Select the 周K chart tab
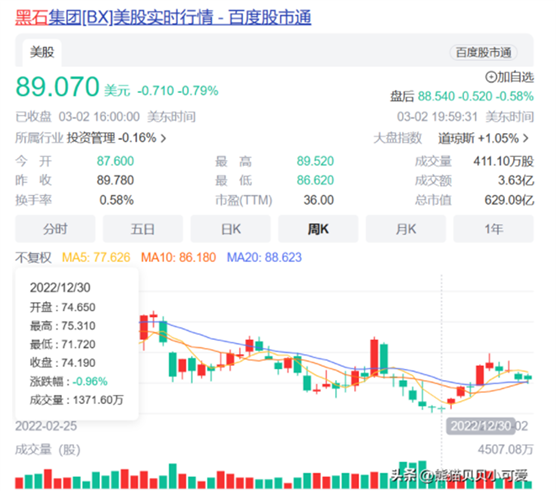 point(318,229)
